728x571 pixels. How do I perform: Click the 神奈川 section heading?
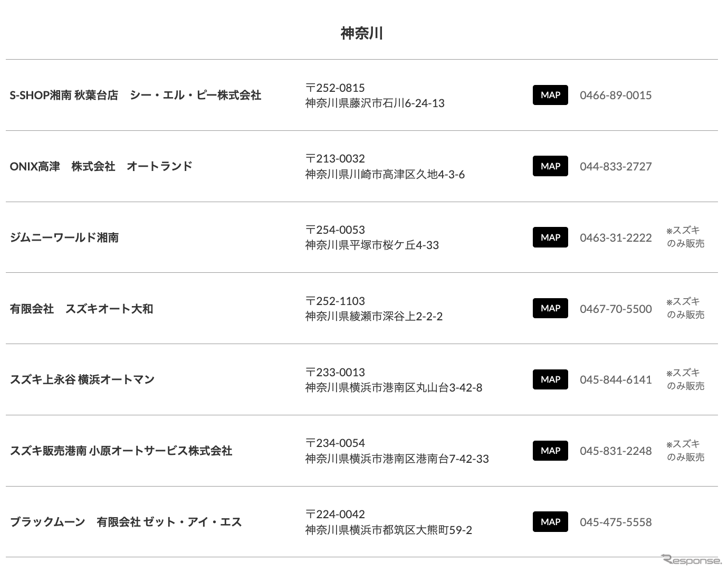(362, 33)
